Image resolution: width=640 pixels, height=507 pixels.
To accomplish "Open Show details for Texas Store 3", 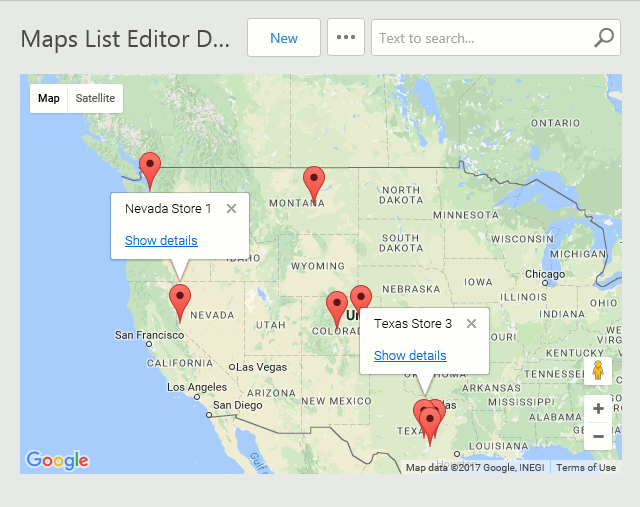I will [410, 356].
